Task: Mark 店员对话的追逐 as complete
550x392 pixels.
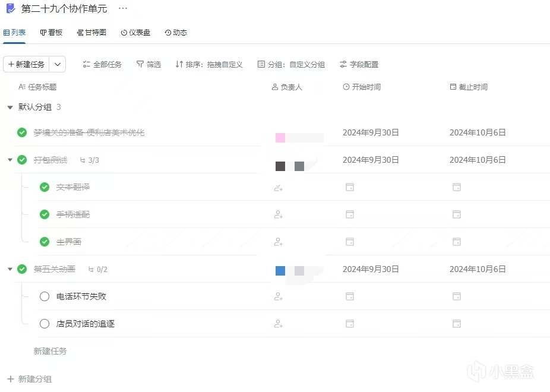Action: point(45,324)
